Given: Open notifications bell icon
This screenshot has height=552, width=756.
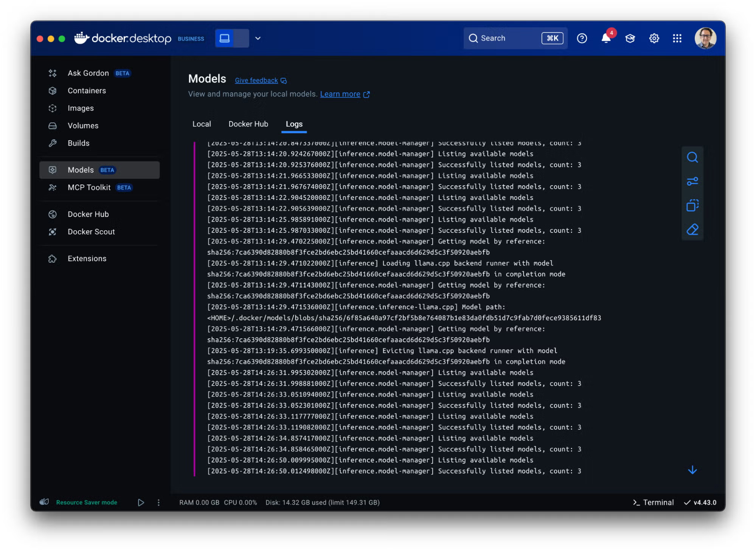Looking at the screenshot, I should click(x=606, y=38).
